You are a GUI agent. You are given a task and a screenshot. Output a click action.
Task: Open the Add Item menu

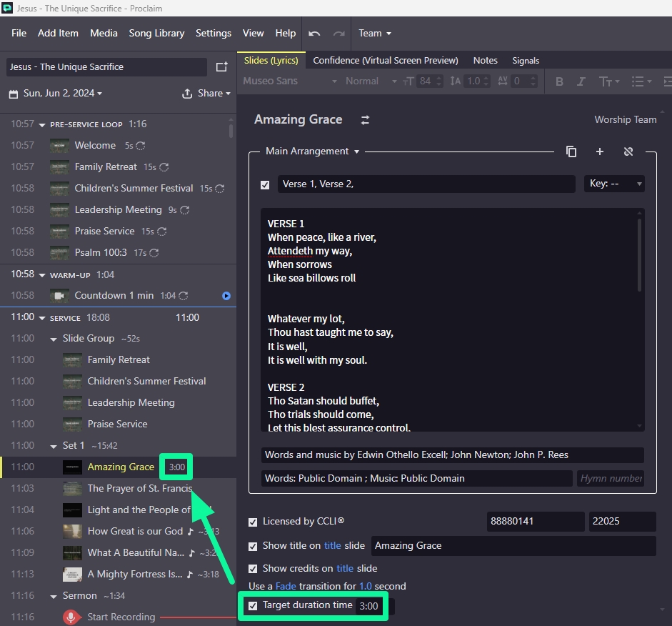pyautogui.click(x=58, y=34)
